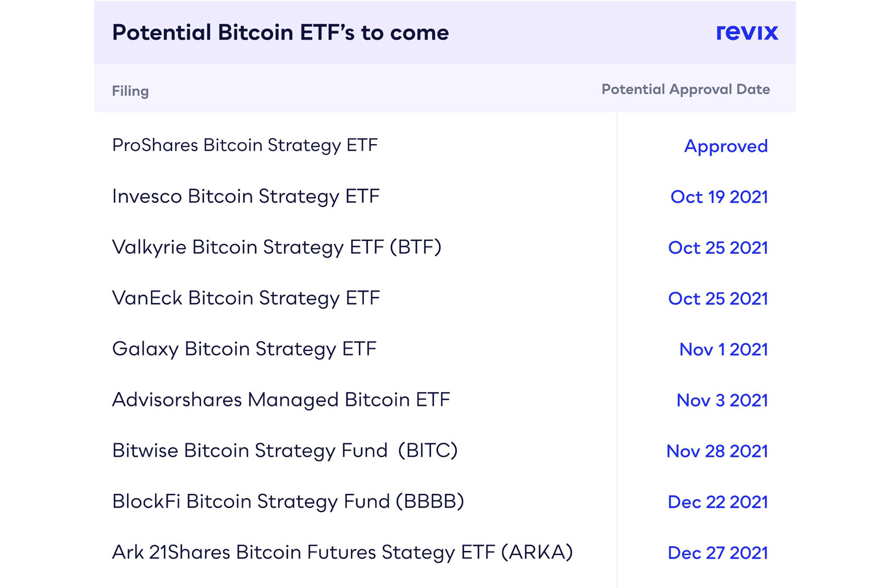The height and width of the screenshot is (588, 882).
Task: Click the revix logo
Action: coord(747,32)
